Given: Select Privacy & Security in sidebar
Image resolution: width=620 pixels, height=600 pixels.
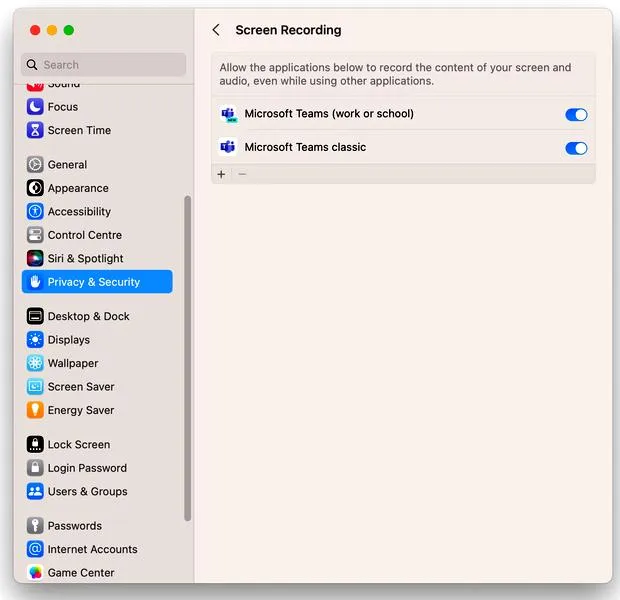Looking at the screenshot, I should [x=97, y=282].
